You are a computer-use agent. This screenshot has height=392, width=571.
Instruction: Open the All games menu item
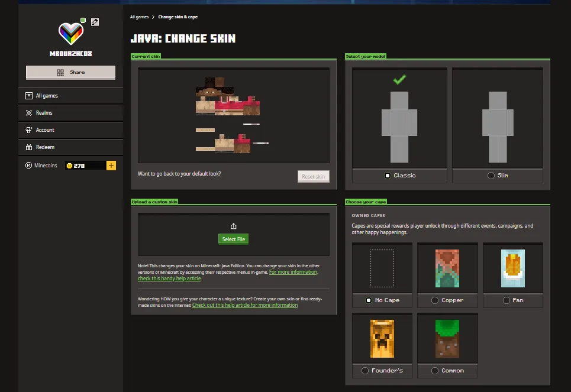click(x=70, y=96)
